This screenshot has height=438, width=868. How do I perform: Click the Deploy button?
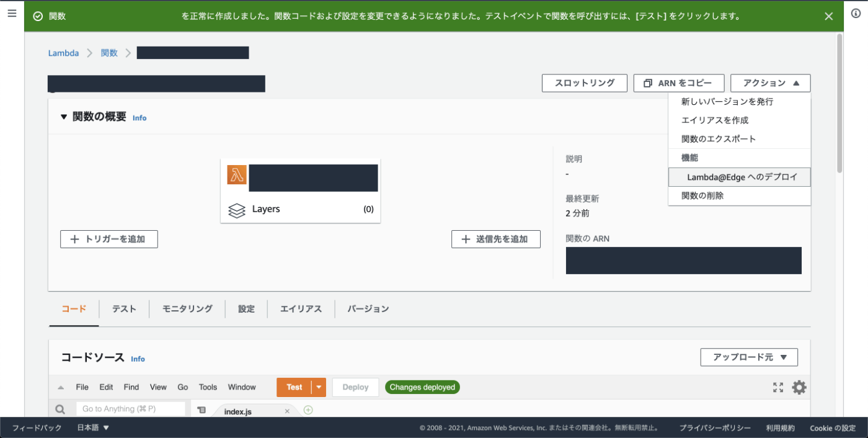tap(356, 387)
